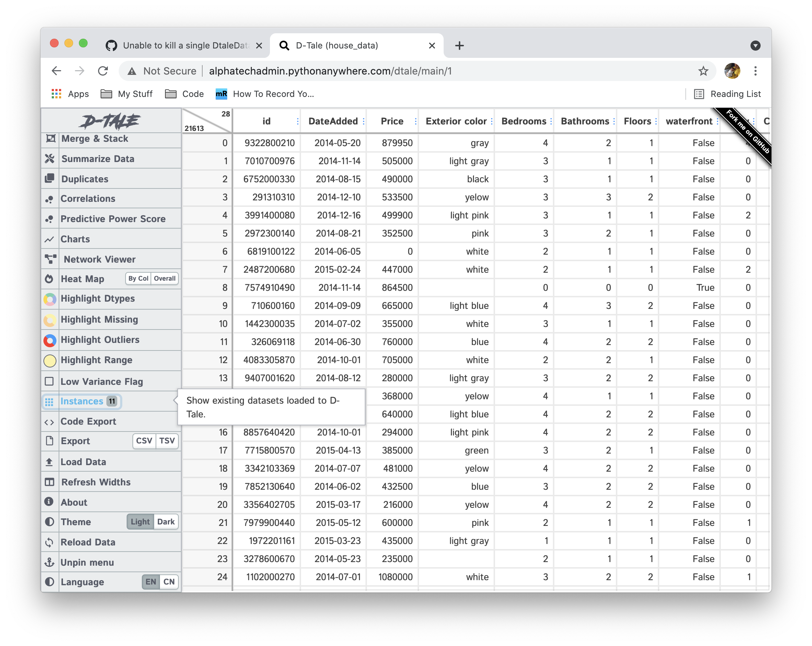Image resolution: width=812 pixels, height=646 pixels.
Task: Launch the Network Viewer
Action: [99, 259]
